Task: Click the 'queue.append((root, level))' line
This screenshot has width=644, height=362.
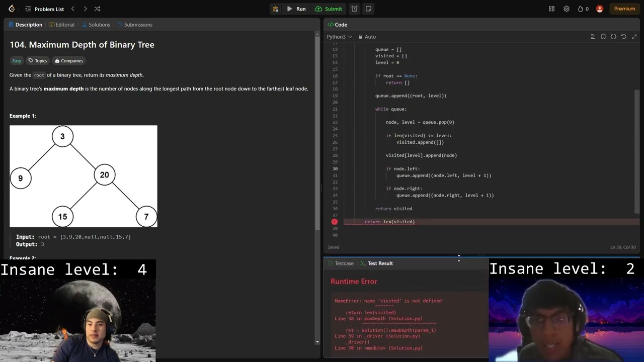Action: (x=411, y=96)
